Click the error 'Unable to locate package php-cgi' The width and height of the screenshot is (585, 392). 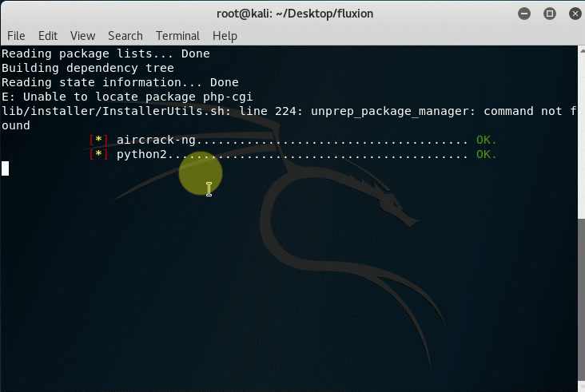[137, 97]
